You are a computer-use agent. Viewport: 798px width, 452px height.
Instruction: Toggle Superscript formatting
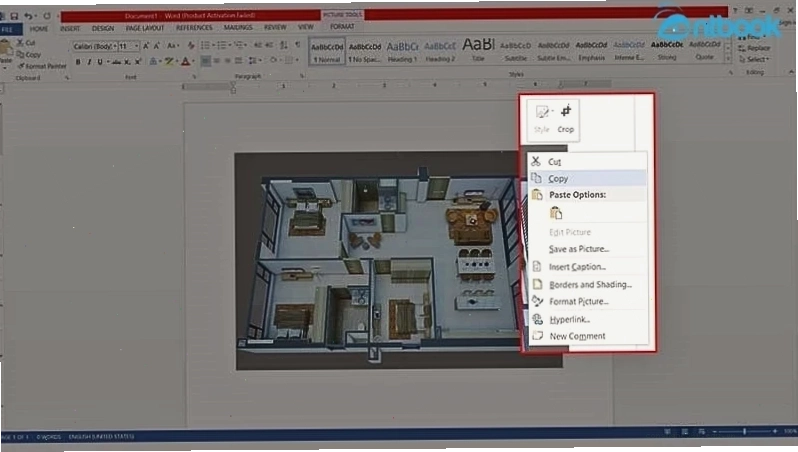click(138, 62)
